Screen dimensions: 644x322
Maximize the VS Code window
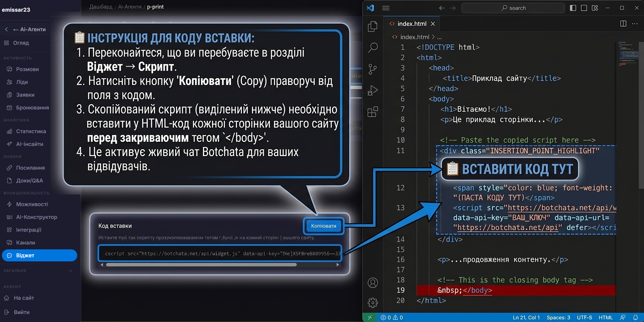coord(622,8)
